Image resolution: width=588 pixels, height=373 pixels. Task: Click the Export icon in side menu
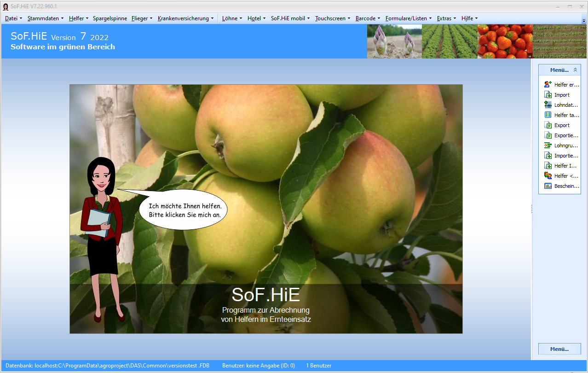click(548, 125)
